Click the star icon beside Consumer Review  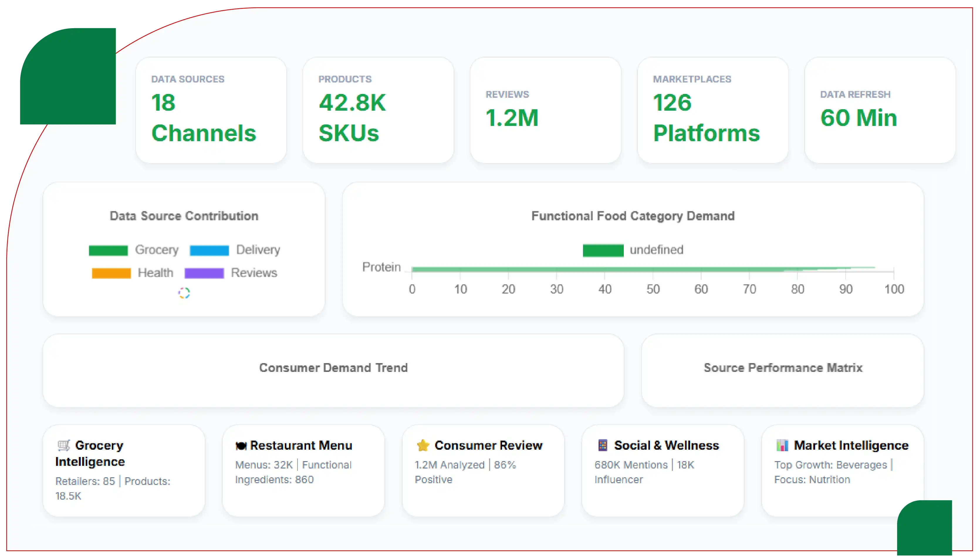tap(423, 445)
